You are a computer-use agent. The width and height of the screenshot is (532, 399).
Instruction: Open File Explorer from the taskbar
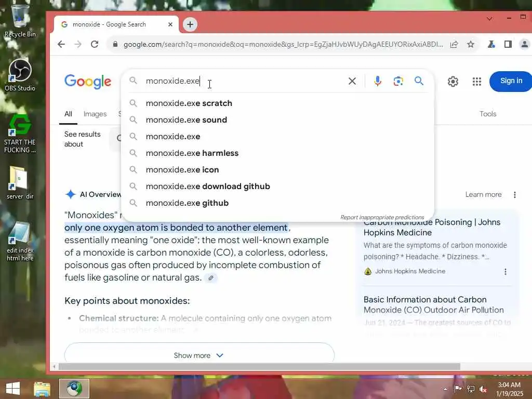[42, 389]
